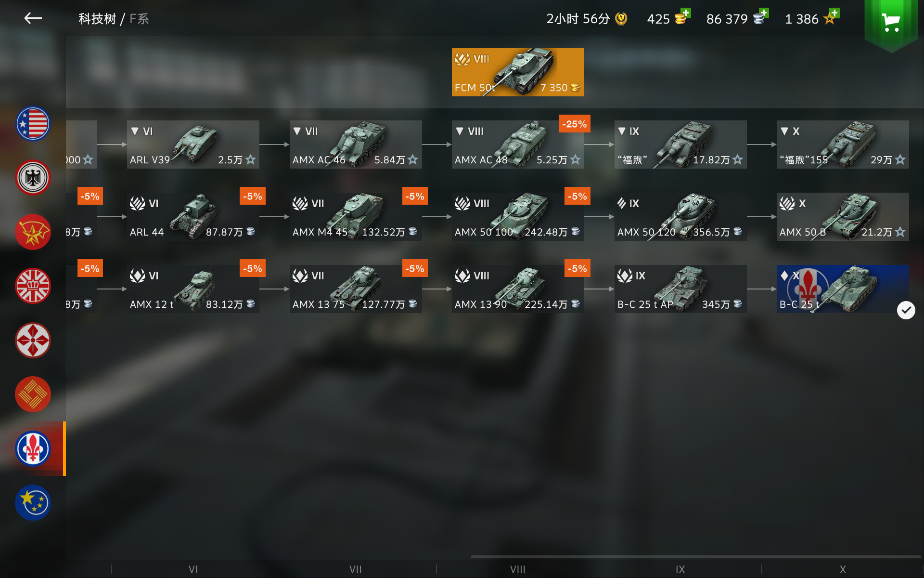Select the UK nation crown icon
This screenshot has height=578, width=924.
click(33, 286)
